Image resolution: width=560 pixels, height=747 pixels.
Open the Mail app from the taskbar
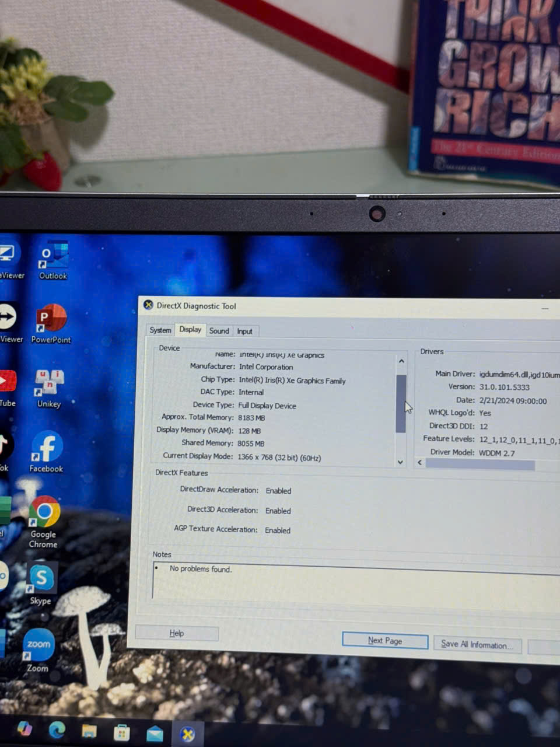pyautogui.click(x=155, y=734)
